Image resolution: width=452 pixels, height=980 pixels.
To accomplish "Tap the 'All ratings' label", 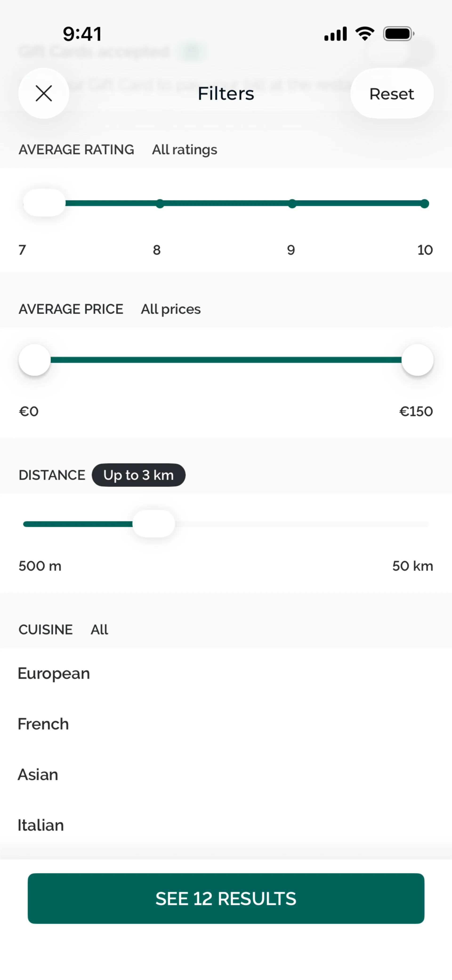I will (x=185, y=150).
